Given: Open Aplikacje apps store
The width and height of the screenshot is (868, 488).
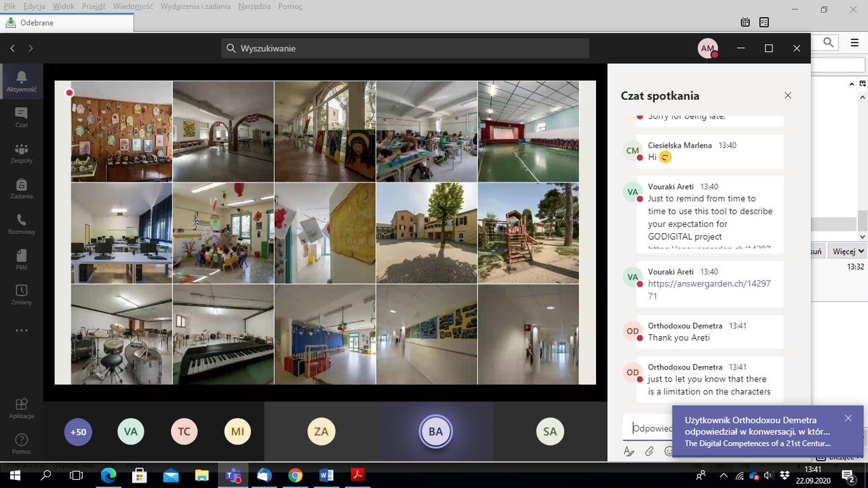Looking at the screenshot, I should coord(22,408).
